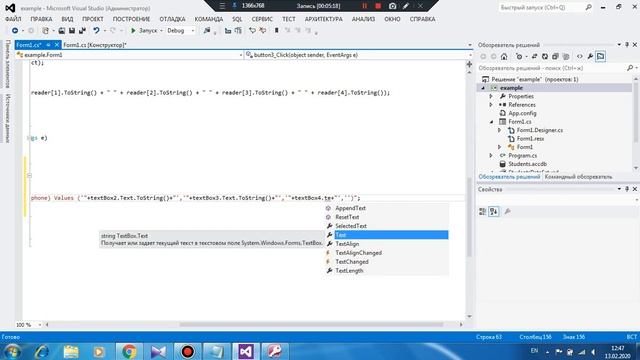Click the View Code icon in Solution Explorer

(580, 57)
